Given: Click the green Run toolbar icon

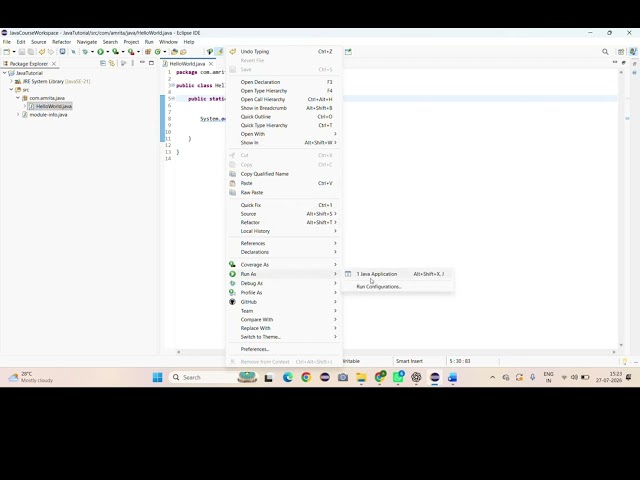Looking at the screenshot, I should click(100, 52).
